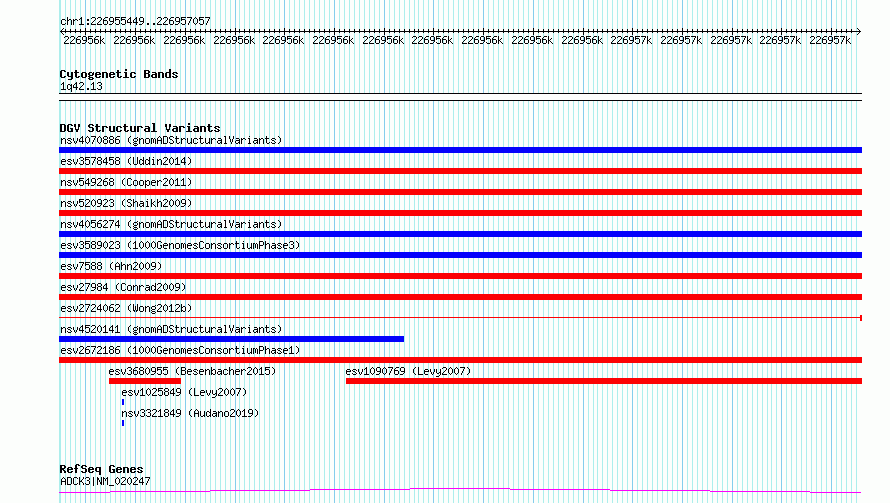Open esv2672186 (1000GenomesConsortiumPhase1) label

pyautogui.click(x=180, y=350)
